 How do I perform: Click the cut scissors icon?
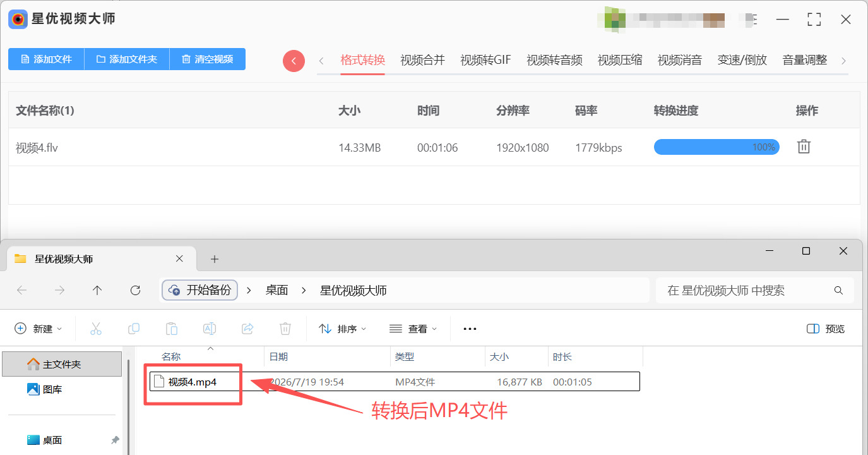click(96, 329)
